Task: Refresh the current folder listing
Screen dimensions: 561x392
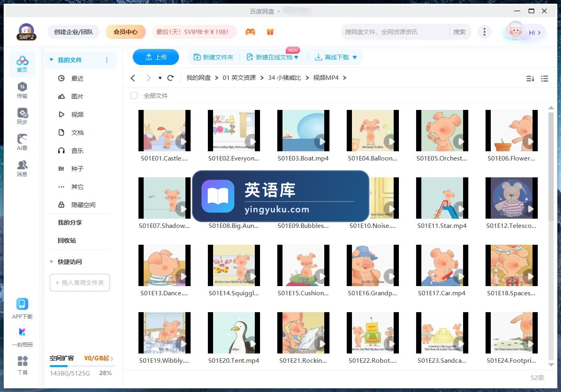Action: [x=170, y=78]
